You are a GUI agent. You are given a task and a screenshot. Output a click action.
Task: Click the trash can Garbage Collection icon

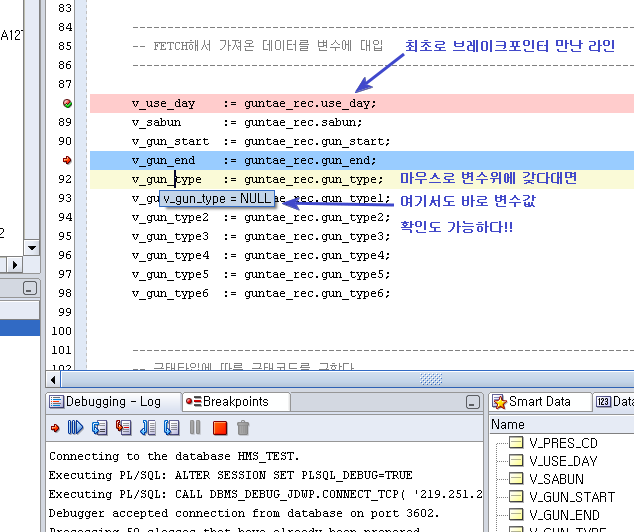(x=243, y=428)
